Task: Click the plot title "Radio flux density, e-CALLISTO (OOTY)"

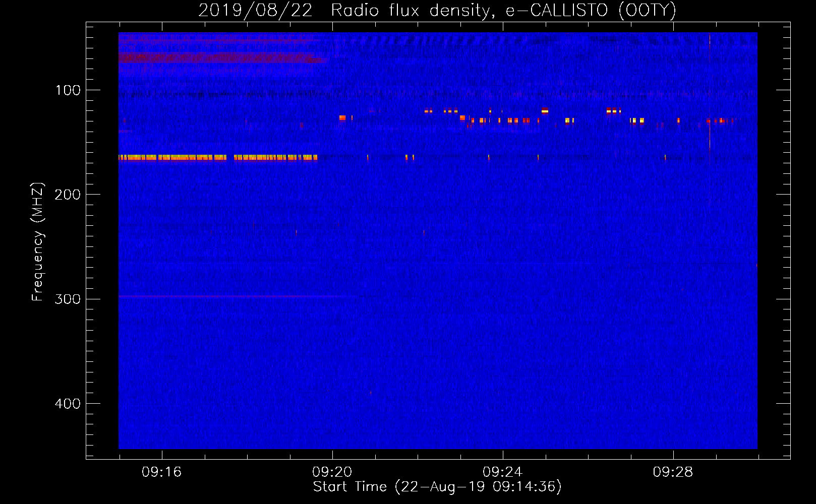Action: click(x=503, y=10)
